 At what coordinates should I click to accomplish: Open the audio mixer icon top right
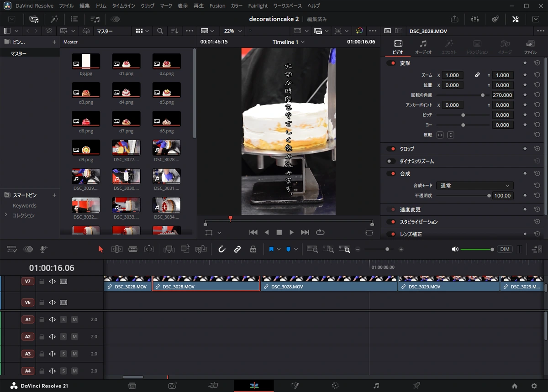click(x=475, y=19)
